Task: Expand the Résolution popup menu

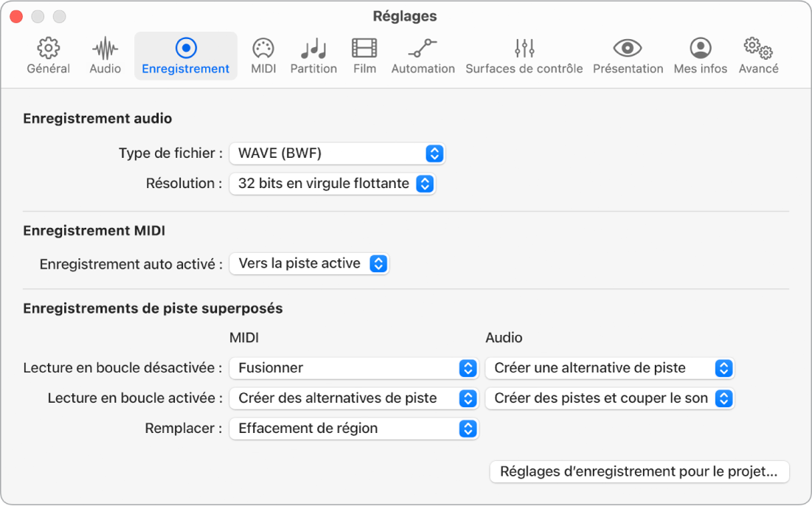Action: tap(333, 184)
